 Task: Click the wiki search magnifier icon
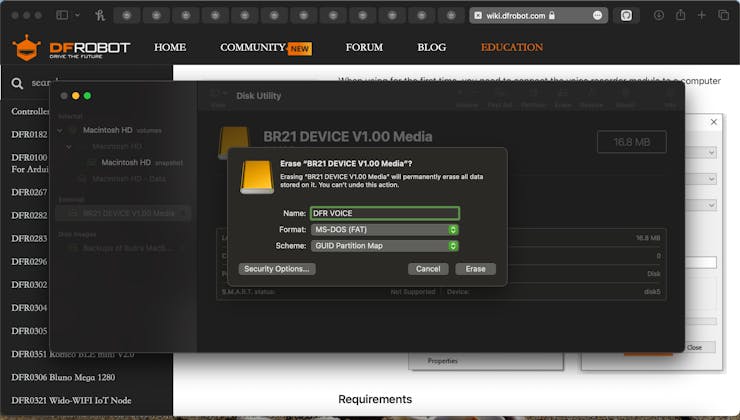(x=17, y=84)
